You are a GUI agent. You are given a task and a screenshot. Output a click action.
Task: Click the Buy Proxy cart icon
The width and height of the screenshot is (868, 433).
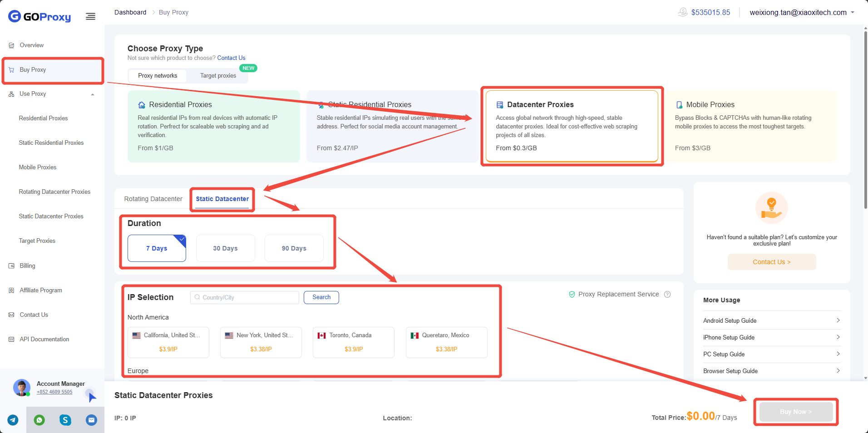tap(11, 70)
